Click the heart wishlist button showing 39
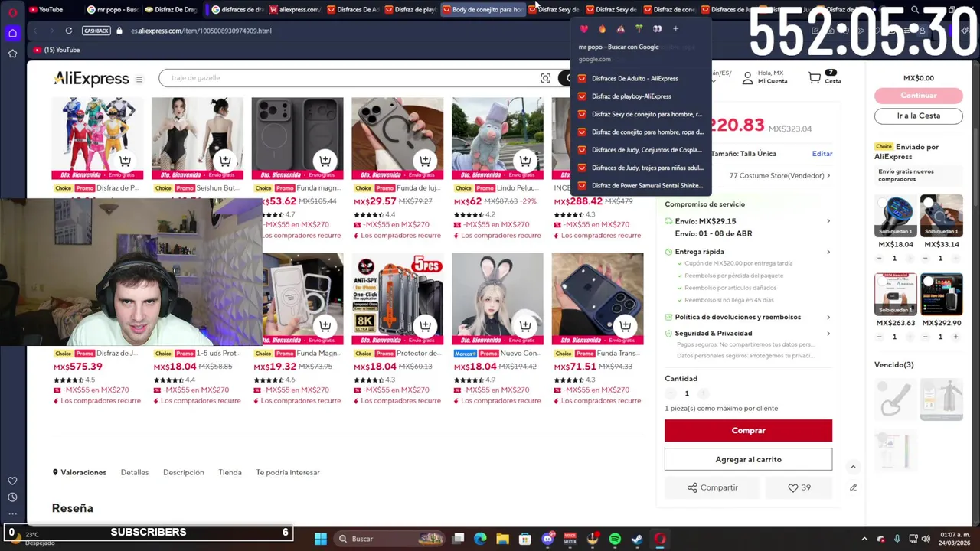The height and width of the screenshot is (551, 980). (x=799, y=487)
